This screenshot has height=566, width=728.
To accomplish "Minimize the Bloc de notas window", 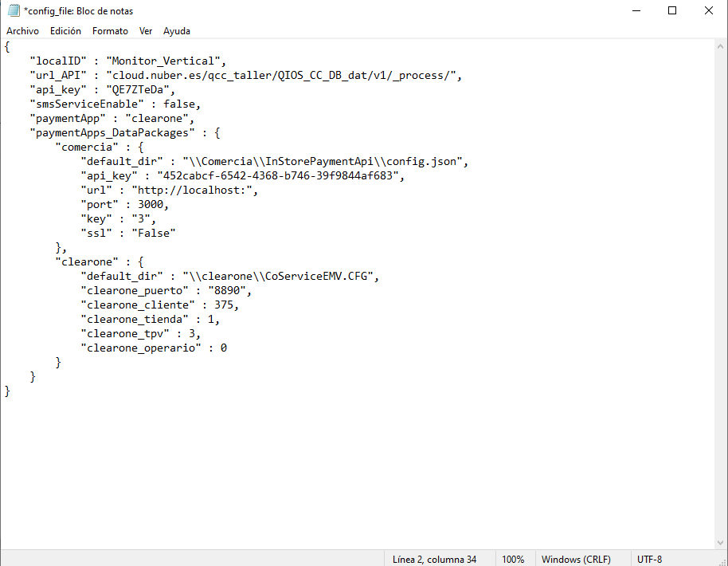I will (636, 10).
